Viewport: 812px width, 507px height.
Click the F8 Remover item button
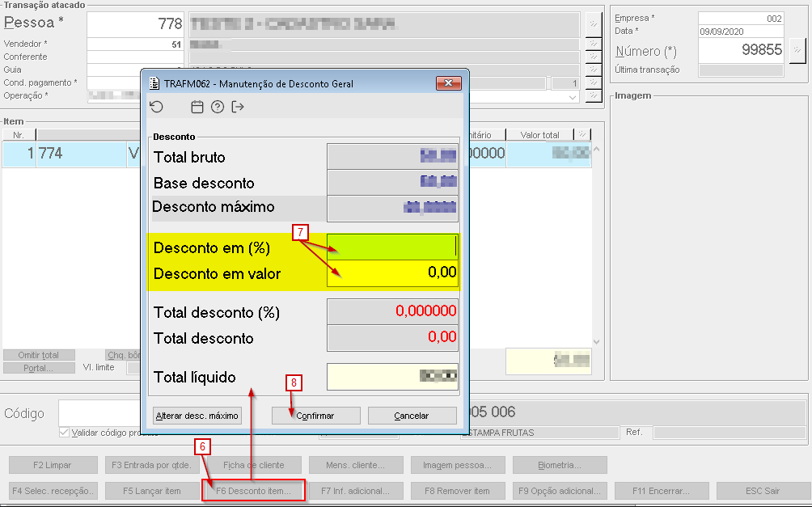(457, 491)
